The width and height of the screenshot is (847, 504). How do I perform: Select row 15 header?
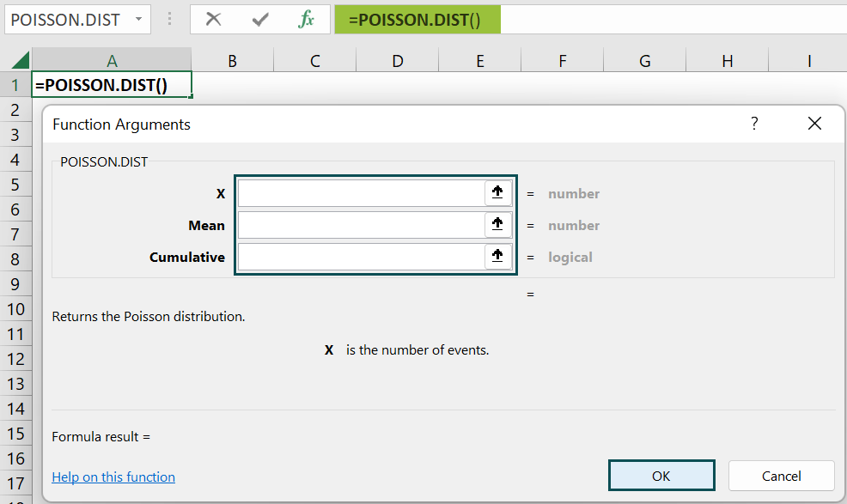click(15, 434)
